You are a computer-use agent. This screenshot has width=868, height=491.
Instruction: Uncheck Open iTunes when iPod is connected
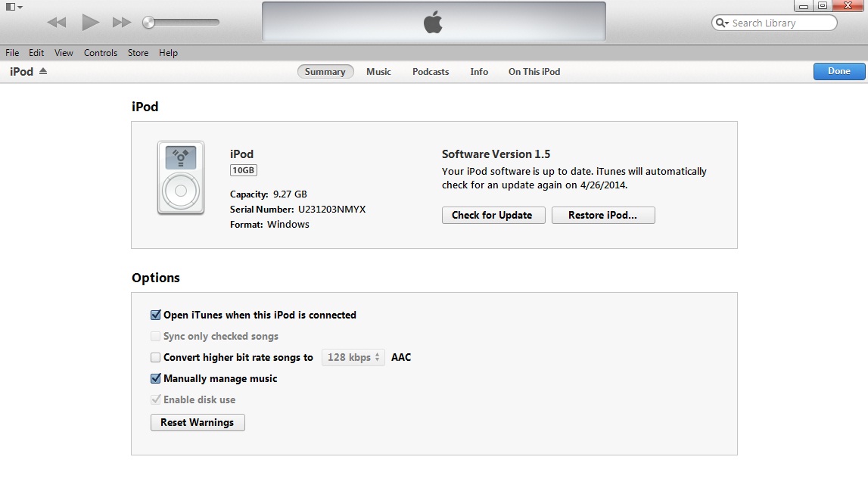tap(156, 315)
